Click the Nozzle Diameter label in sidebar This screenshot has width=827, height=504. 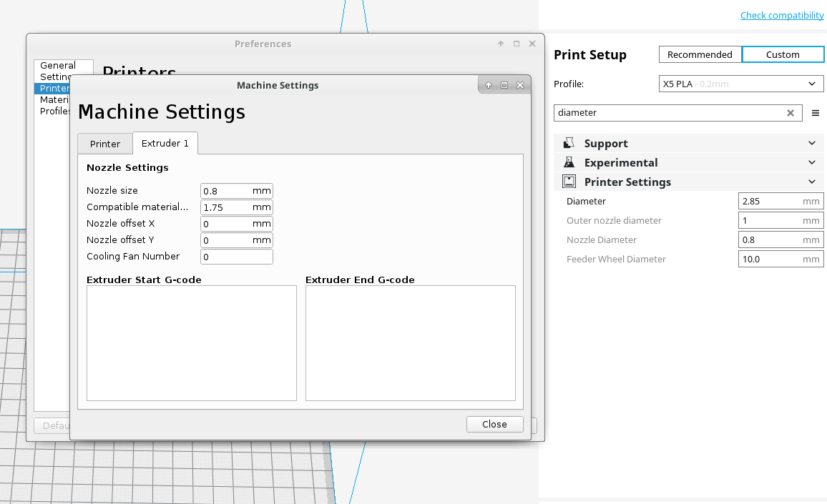601,240
